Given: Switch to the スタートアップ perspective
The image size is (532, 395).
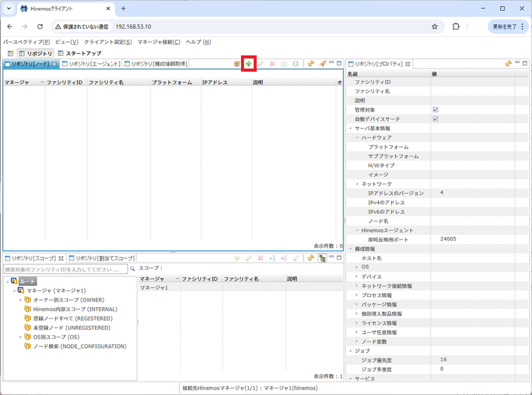Looking at the screenshot, I should 80,53.
